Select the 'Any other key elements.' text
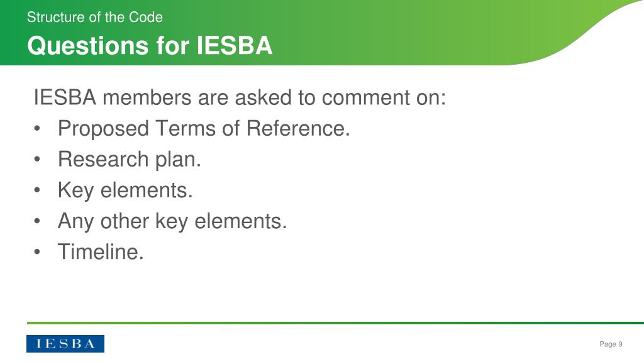 (172, 221)
